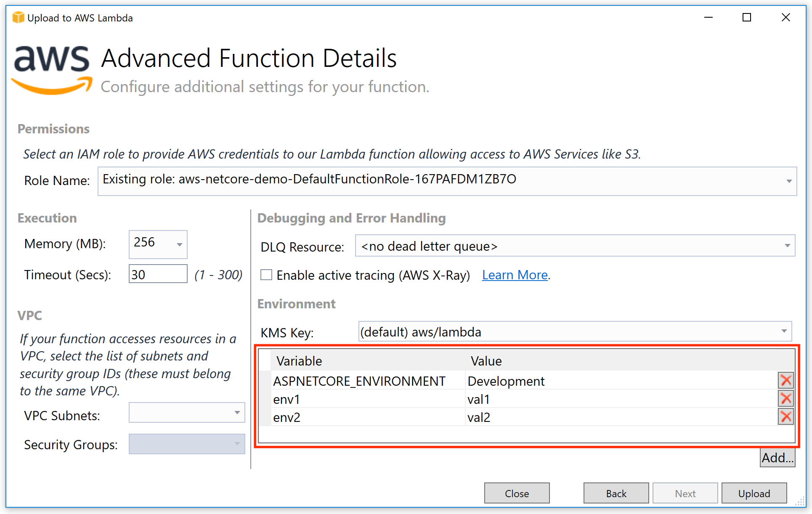Open the Role Name dropdown

pyautogui.click(x=788, y=181)
